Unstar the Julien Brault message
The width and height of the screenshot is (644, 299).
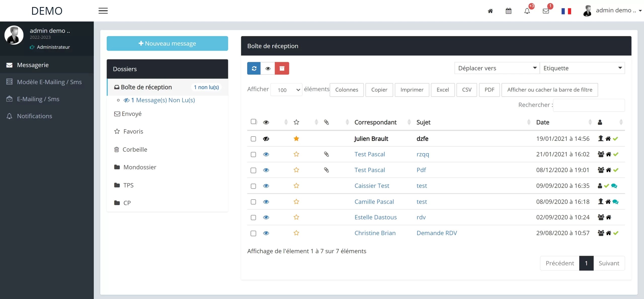coord(296,139)
